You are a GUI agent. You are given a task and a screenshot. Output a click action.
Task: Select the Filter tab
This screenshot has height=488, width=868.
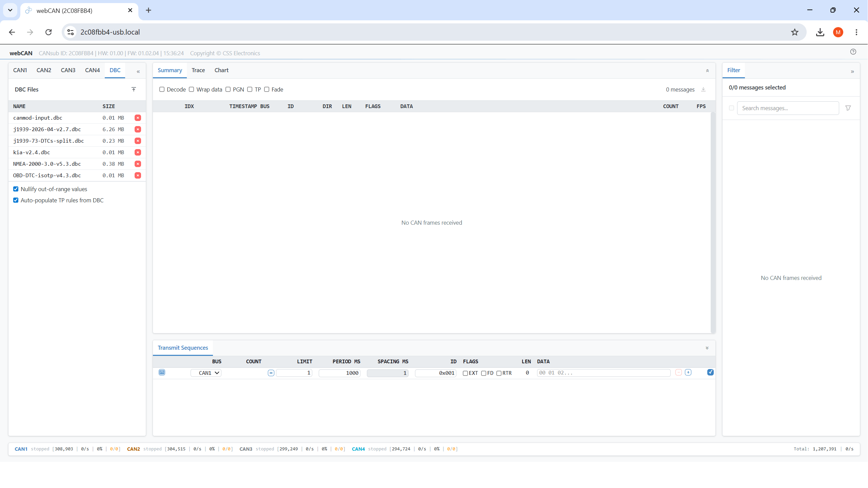pyautogui.click(x=734, y=70)
